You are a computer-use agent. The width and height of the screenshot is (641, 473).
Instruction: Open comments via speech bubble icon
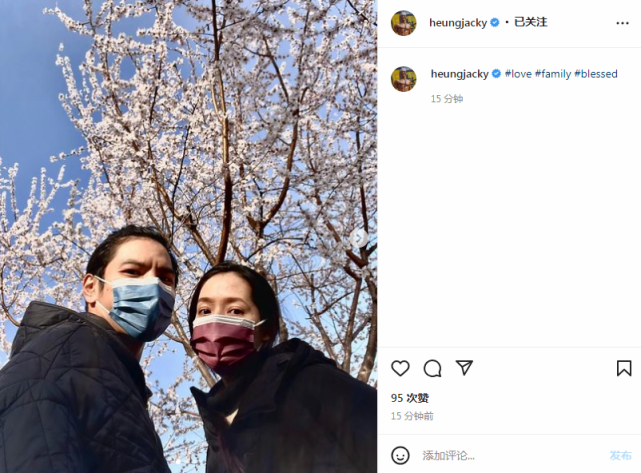coord(432,368)
